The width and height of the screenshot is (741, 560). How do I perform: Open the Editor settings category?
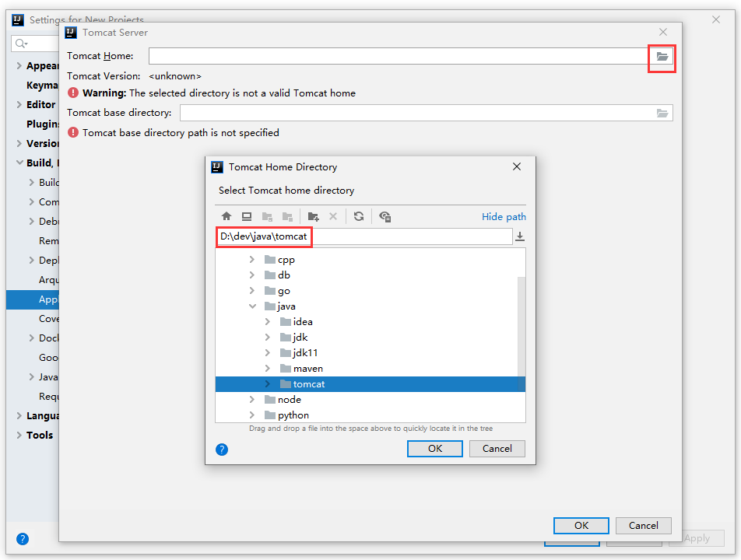40,104
